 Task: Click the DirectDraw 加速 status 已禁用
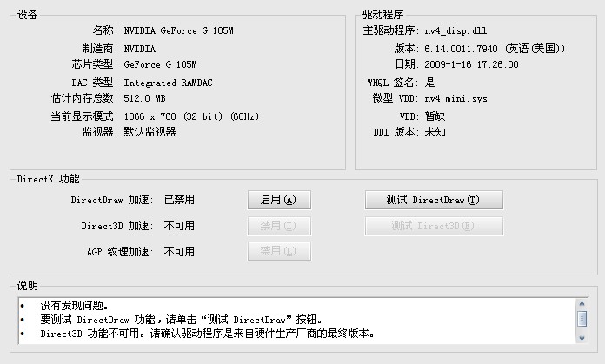click(179, 199)
